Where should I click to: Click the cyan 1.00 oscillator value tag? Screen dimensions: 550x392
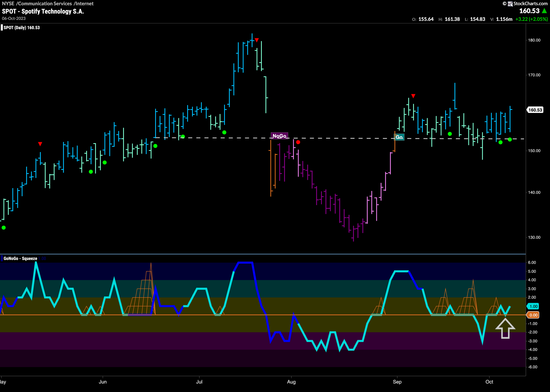(x=533, y=306)
